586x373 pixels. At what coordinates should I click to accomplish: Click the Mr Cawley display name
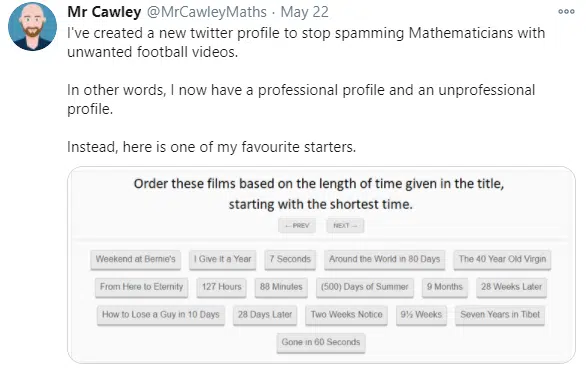point(104,12)
